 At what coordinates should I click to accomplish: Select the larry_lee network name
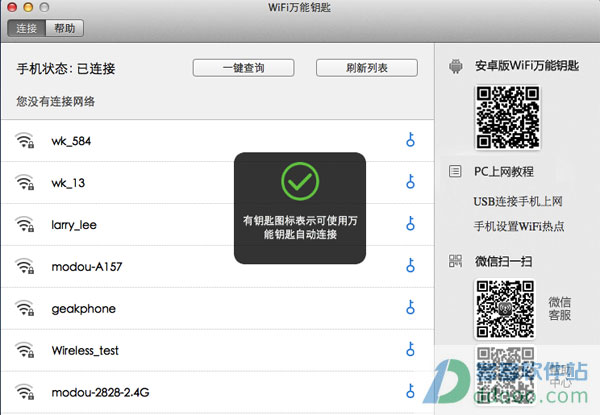point(74,225)
